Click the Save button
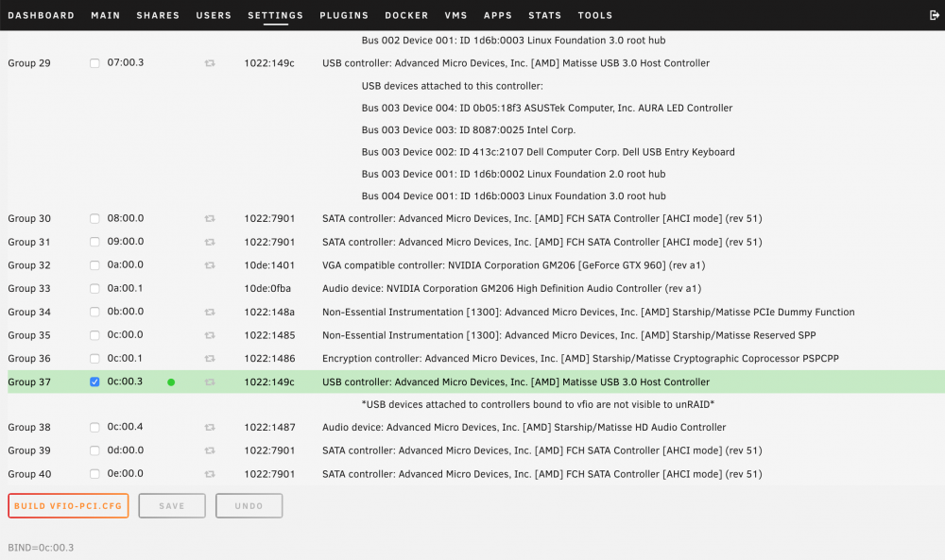Viewport: 945px width, 560px height. point(172,506)
